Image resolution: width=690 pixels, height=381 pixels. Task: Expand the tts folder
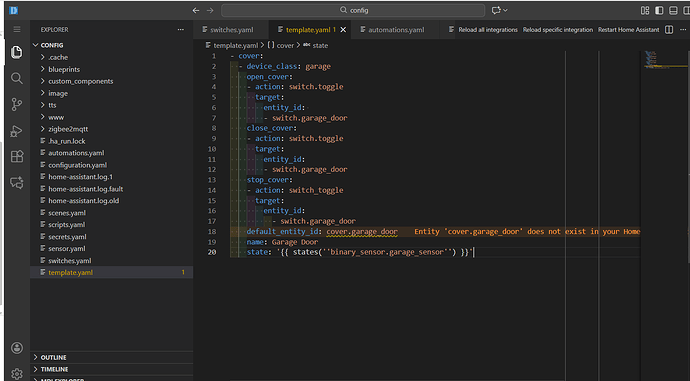pyautogui.click(x=52, y=105)
